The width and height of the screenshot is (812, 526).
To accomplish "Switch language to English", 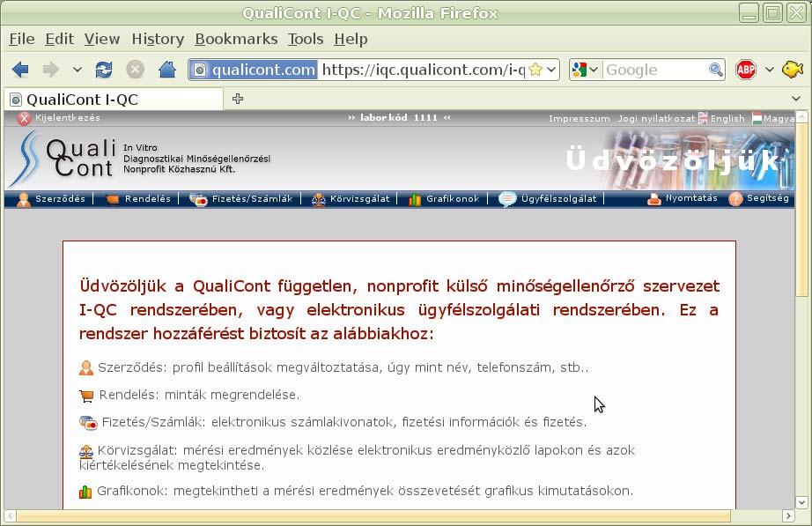I will (x=727, y=119).
